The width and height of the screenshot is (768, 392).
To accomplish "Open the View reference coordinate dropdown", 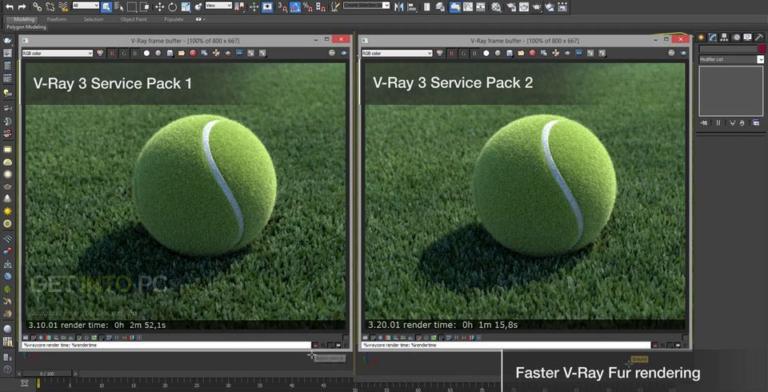I will pyautogui.click(x=218, y=5).
